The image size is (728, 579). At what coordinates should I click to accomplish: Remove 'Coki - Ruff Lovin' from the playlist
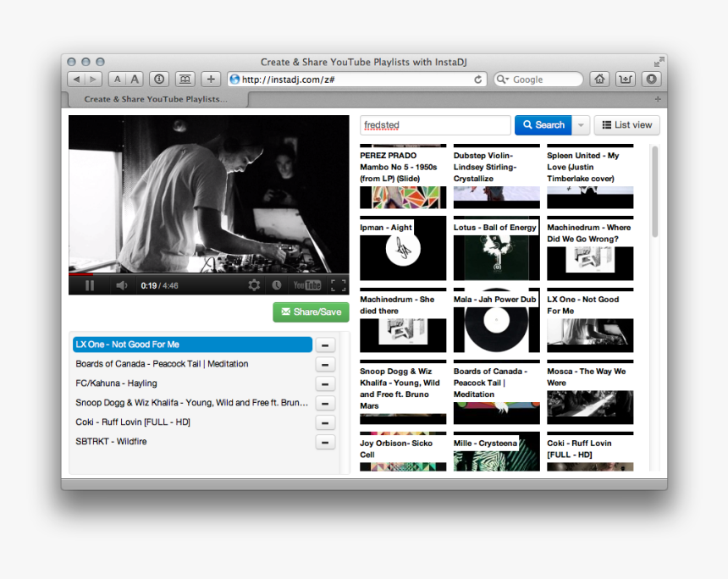point(325,422)
